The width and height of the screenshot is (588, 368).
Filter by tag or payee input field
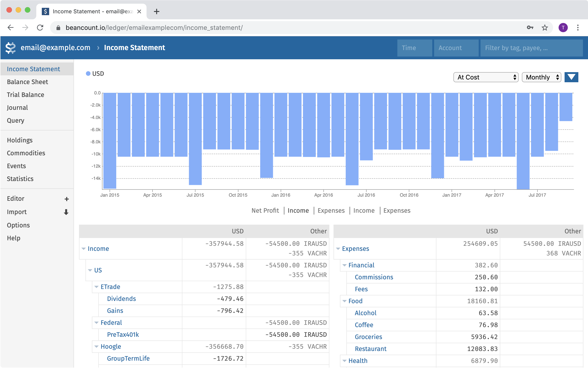click(x=531, y=48)
